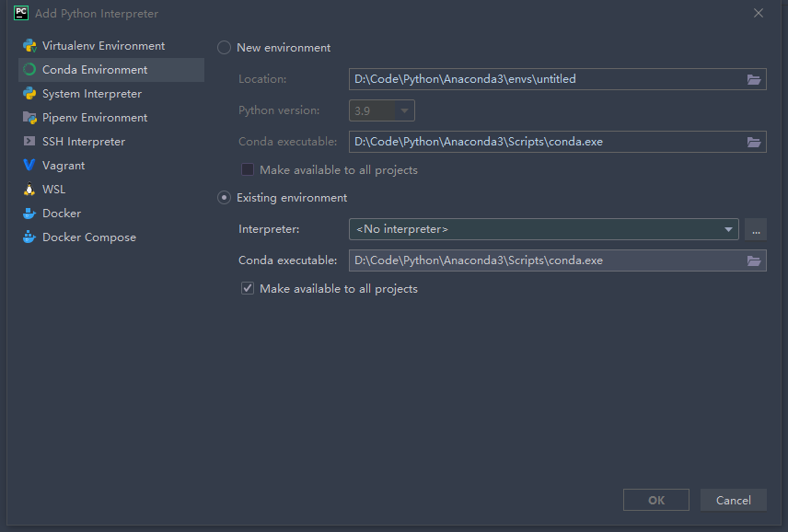
Task: Select Conda Environment in sidebar
Action: [x=111, y=70]
